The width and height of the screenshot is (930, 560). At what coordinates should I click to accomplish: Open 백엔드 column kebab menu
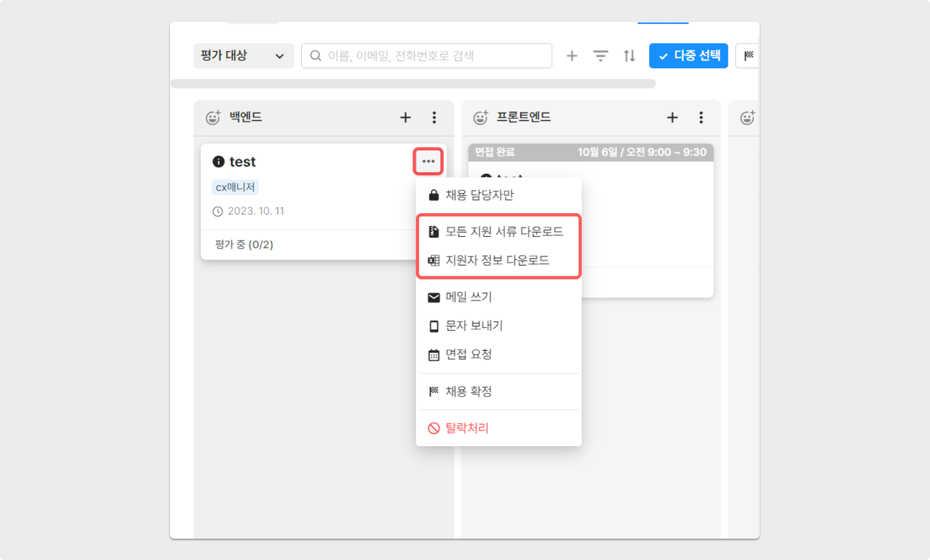[x=434, y=117]
